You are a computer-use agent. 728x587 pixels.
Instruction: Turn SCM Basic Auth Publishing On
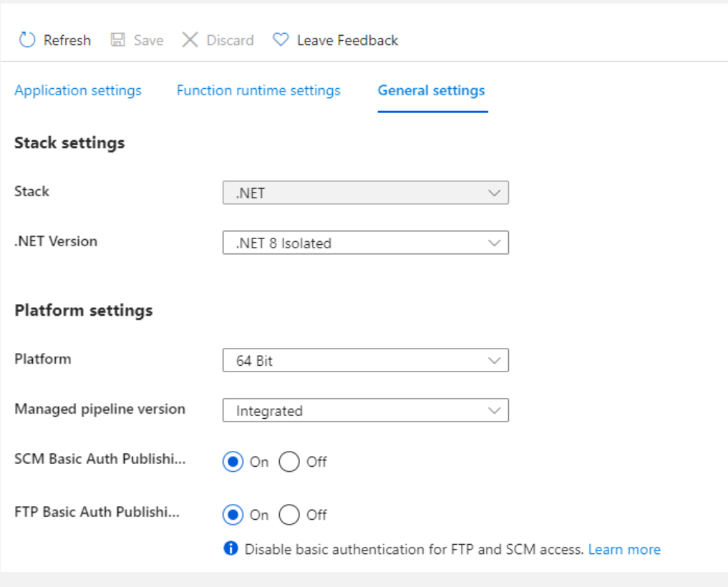click(233, 462)
